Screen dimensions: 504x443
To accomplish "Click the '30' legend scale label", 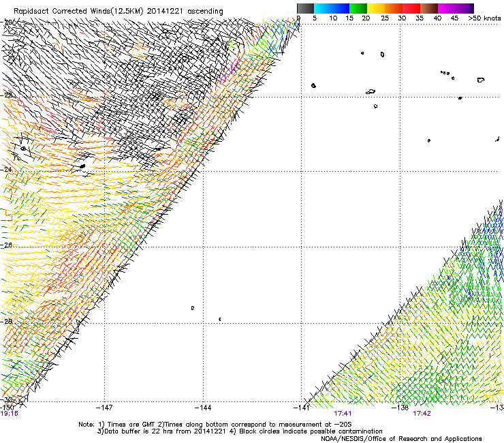I will click(x=402, y=18).
